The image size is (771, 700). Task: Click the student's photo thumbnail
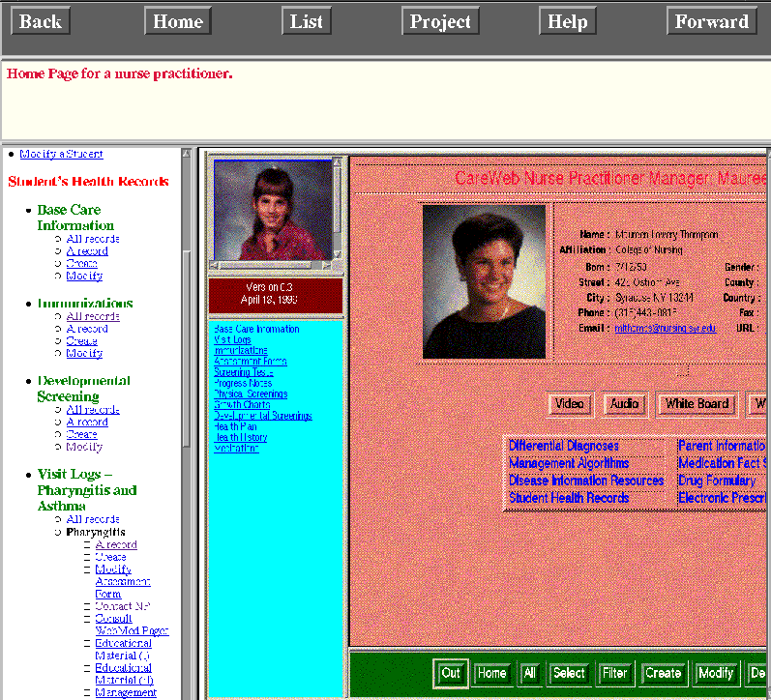(x=273, y=210)
